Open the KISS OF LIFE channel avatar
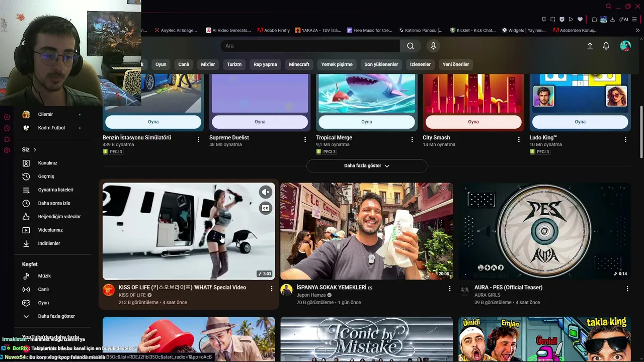This screenshot has width=644, height=362. (x=109, y=290)
